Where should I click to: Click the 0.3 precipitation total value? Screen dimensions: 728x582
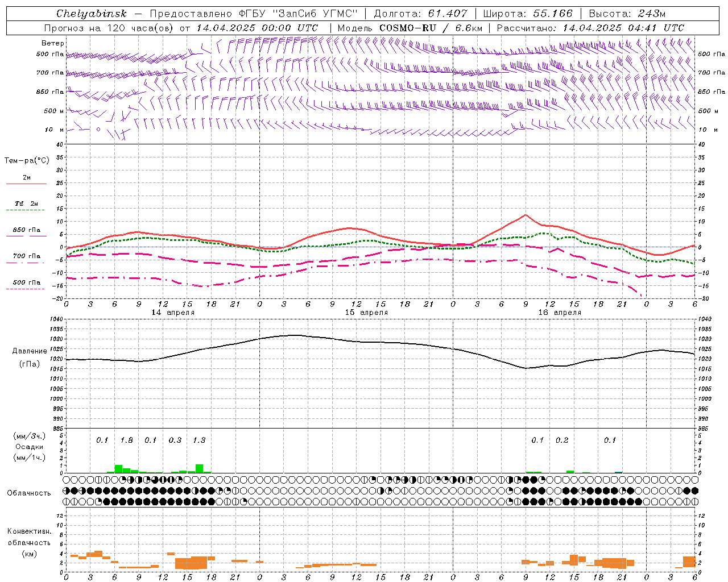(x=175, y=440)
